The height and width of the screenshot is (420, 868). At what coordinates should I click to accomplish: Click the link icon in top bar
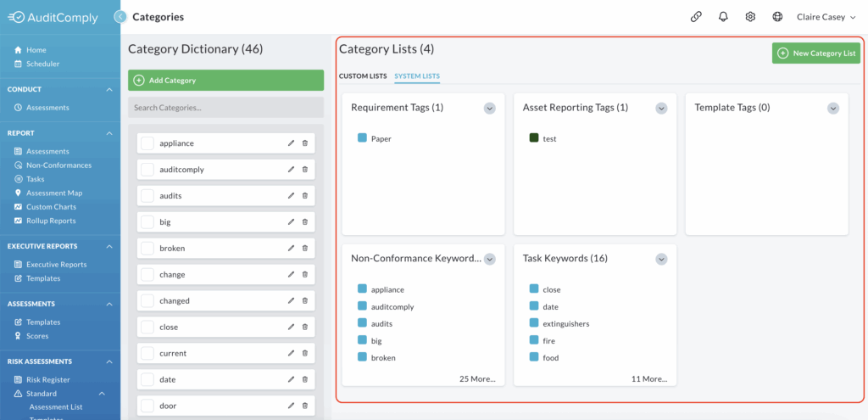click(696, 17)
